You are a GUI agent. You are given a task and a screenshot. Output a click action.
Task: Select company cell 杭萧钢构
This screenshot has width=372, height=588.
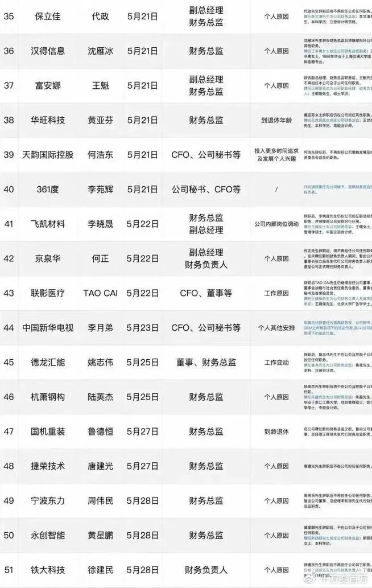(x=48, y=397)
